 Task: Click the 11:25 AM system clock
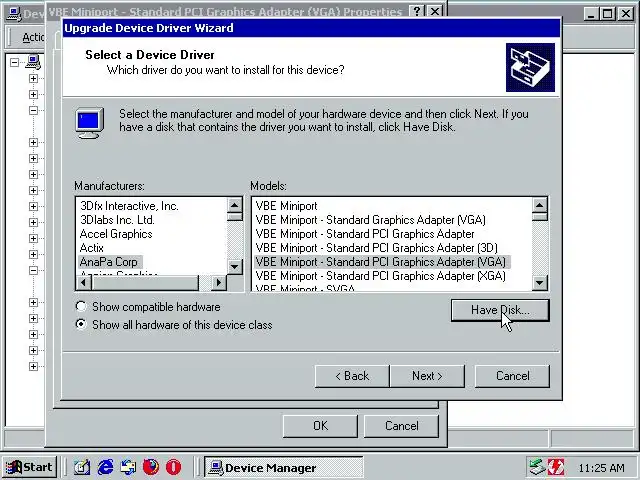coord(601,468)
